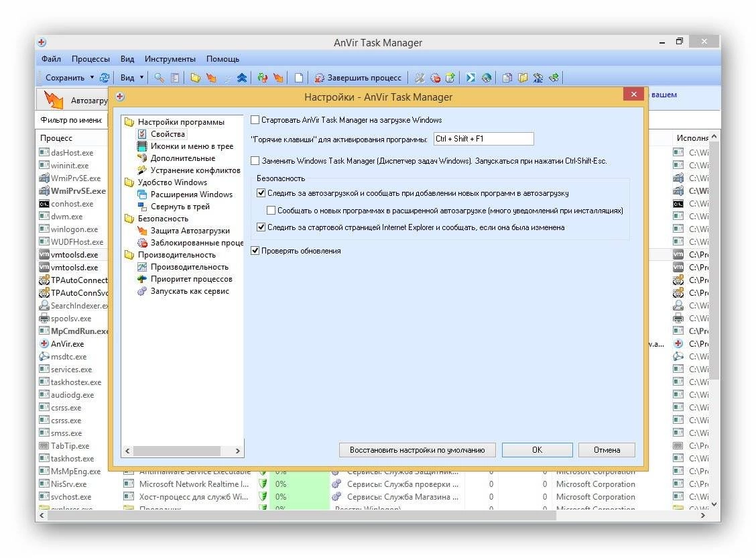Viewport: 756px width, 558px height.
Task: Click the Сохранить toolbar button
Action: point(64,78)
